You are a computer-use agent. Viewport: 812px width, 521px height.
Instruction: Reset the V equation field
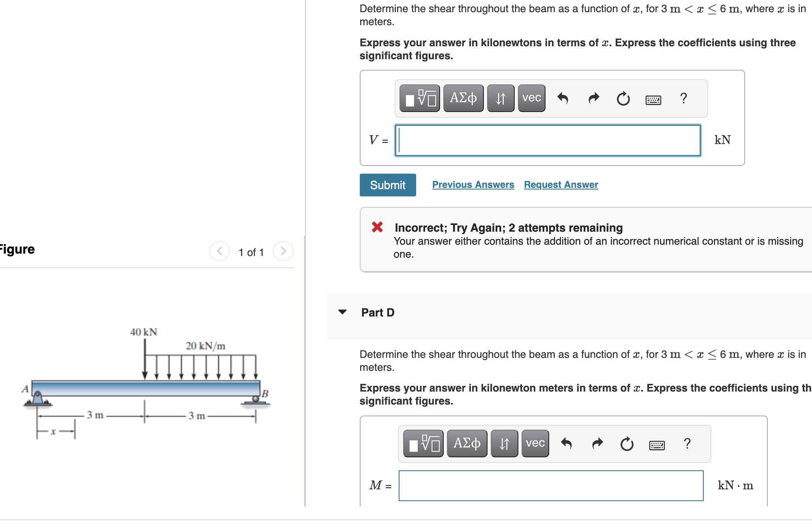pyautogui.click(x=623, y=98)
